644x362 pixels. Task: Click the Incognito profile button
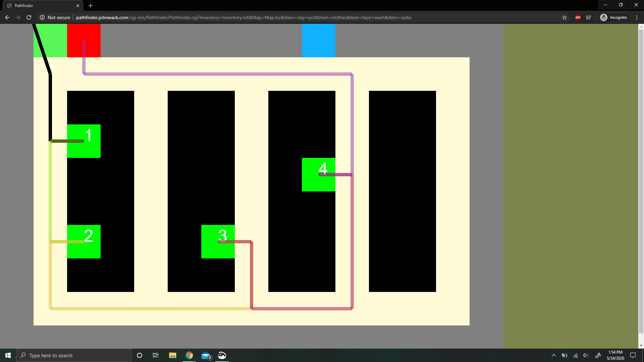[614, 17]
